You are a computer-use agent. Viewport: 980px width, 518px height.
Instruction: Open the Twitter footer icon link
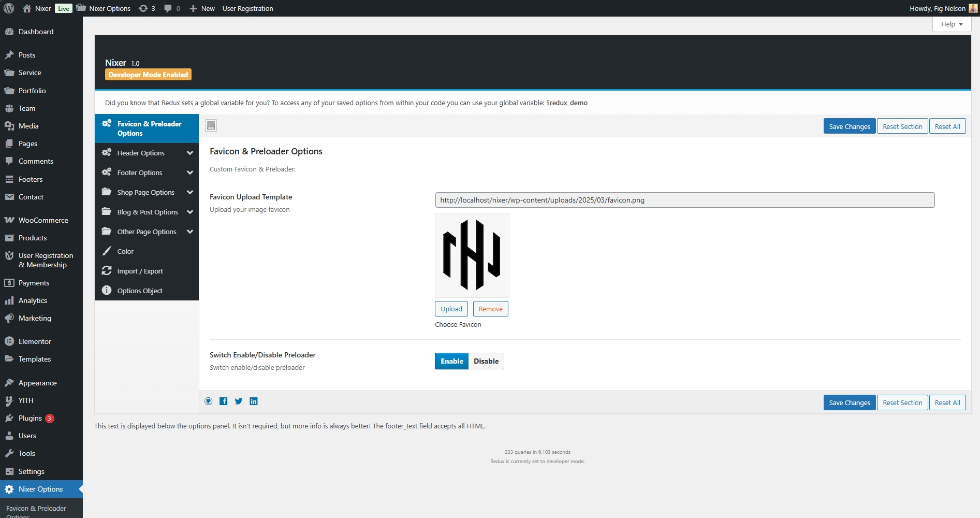[x=239, y=401]
